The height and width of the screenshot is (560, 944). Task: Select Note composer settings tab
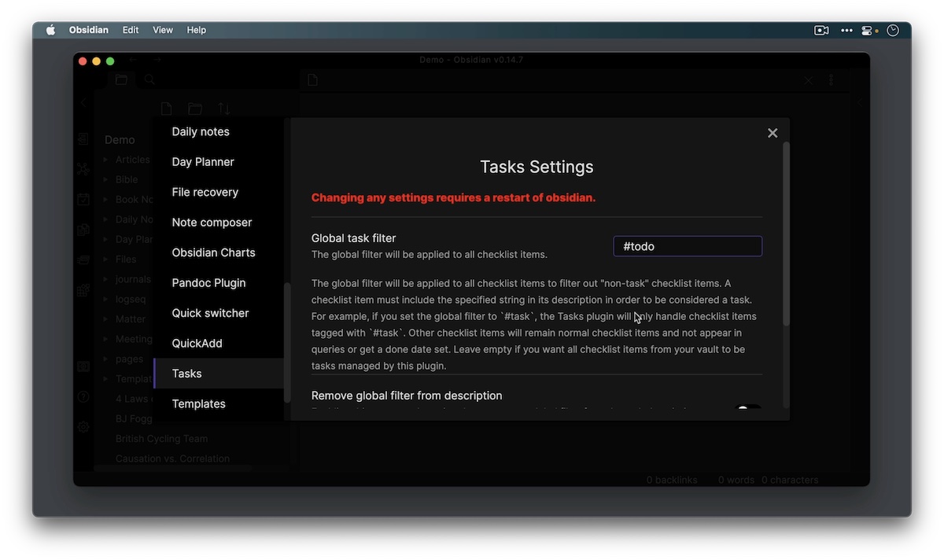click(x=219, y=223)
